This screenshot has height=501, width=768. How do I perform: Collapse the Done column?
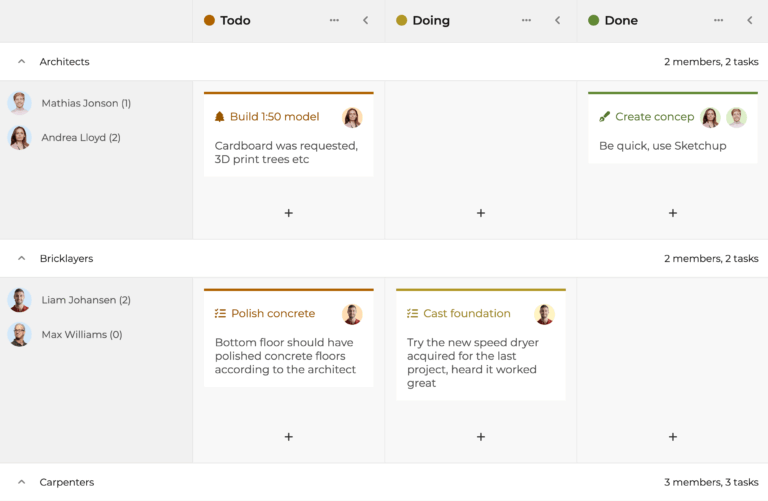tap(750, 20)
